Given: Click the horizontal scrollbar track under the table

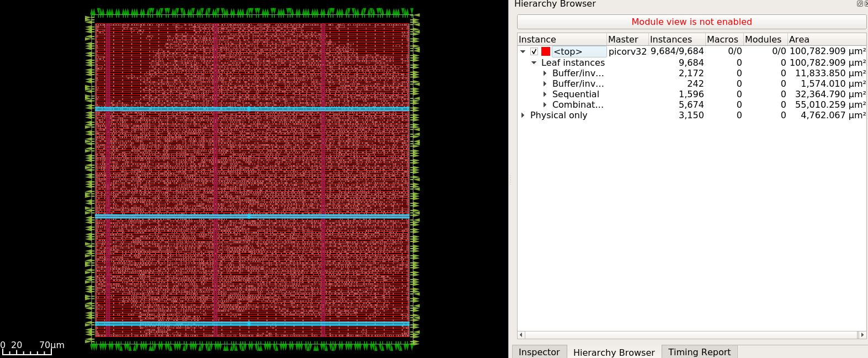Looking at the screenshot, I should click(x=690, y=335).
